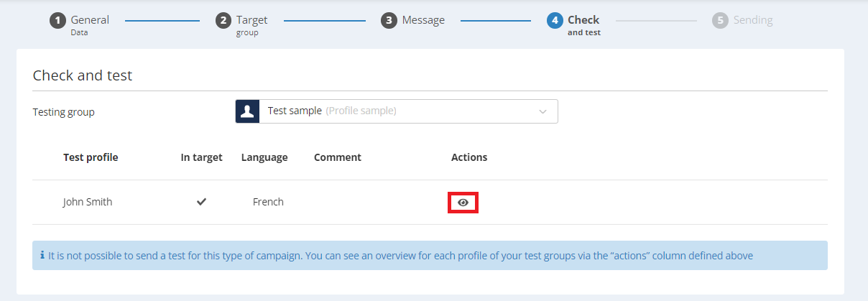Open the Message step label
868x301 pixels.
(x=423, y=20)
